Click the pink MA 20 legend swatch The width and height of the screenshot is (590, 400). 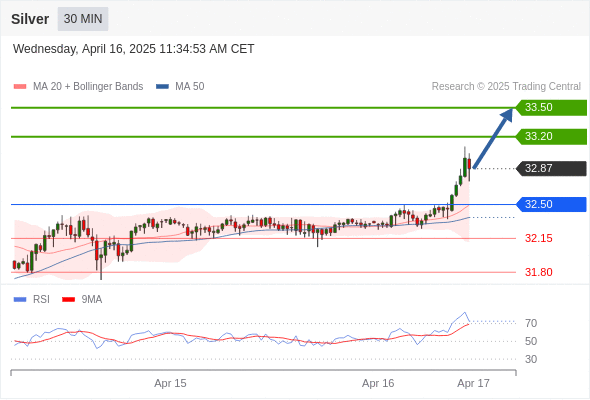20,87
